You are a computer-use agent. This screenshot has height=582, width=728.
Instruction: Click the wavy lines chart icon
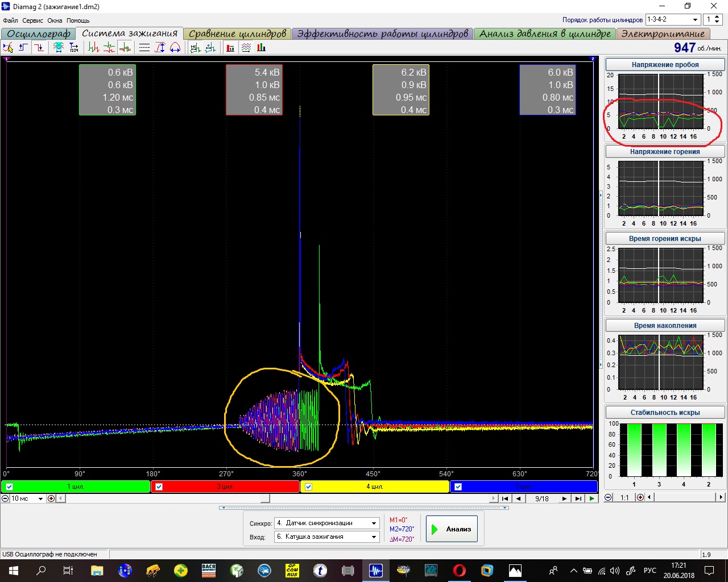246,48
